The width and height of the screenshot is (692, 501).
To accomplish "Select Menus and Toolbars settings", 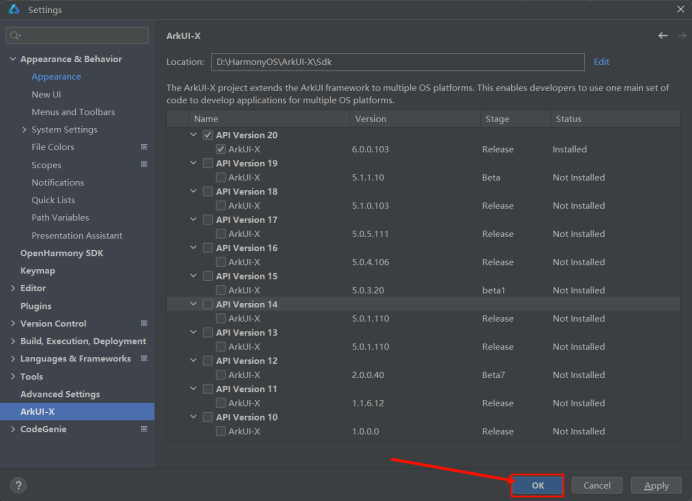I will pyautogui.click(x=73, y=112).
